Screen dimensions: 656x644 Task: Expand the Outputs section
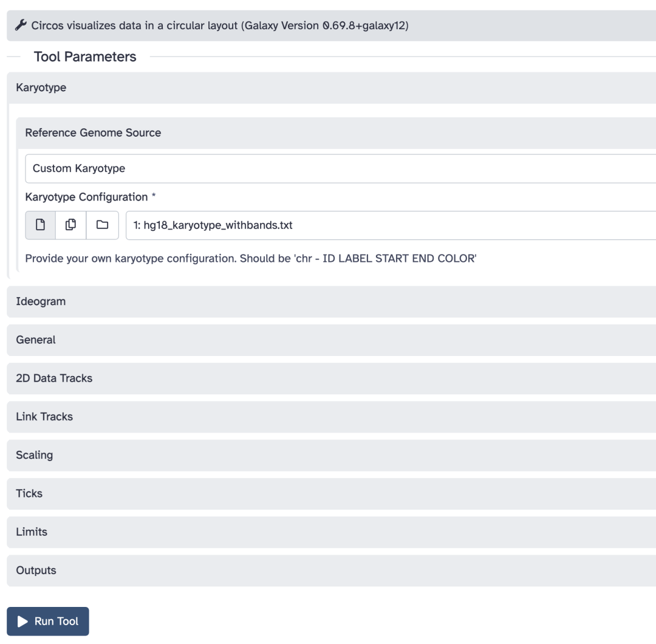(x=332, y=570)
